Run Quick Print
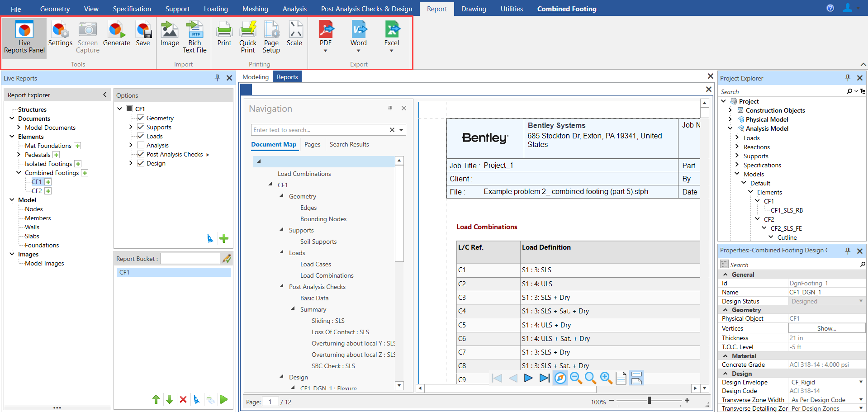The height and width of the screenshot is (412, 868). (248, 38)
